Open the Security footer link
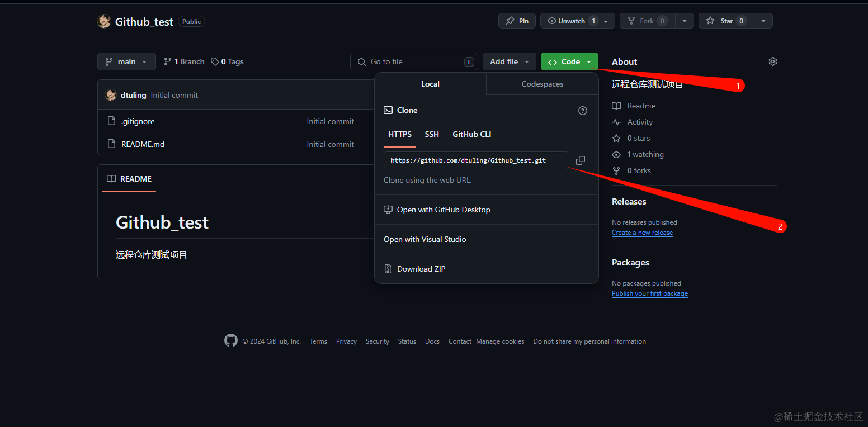The height and width of the screenshot is (427, 868). point(378,341)
